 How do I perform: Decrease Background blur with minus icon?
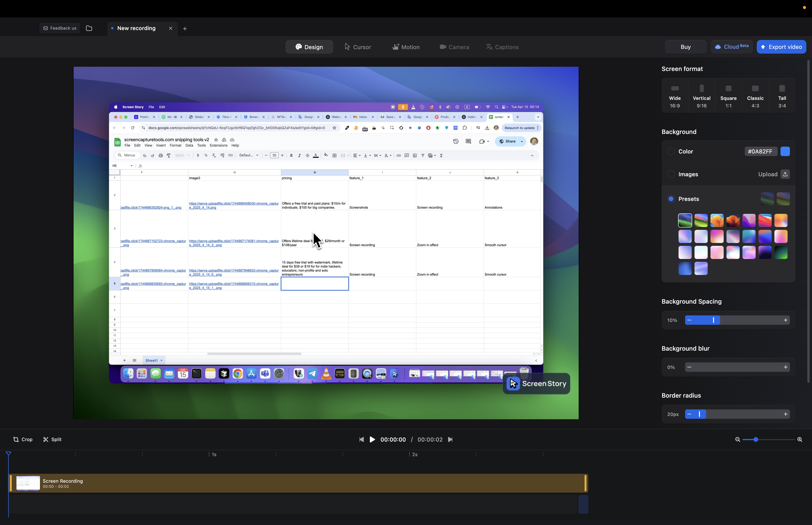tap(689, 367)
